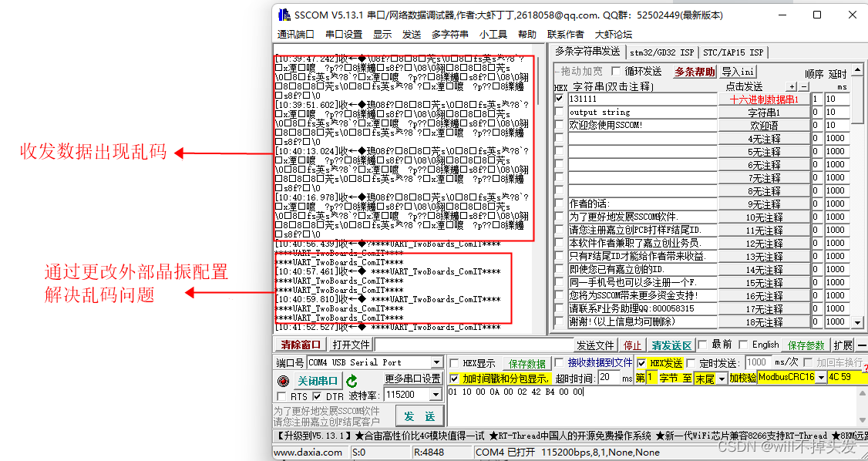Click the 打开文件 open file button

pos(351,345)
